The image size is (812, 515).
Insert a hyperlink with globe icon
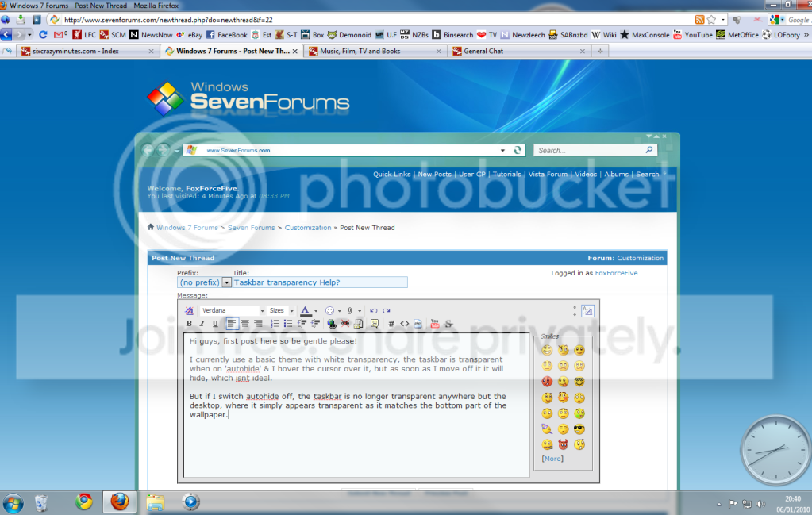332,324
